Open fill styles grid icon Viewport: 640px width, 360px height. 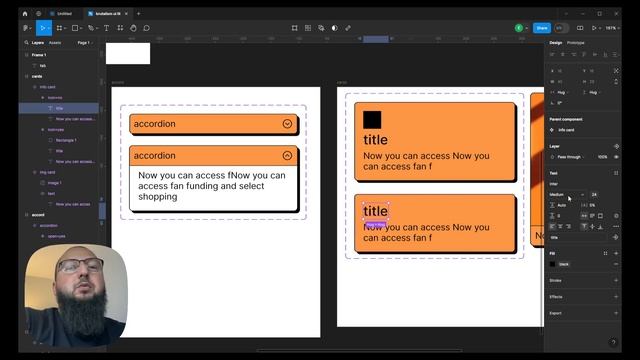click(x=605, y=253)
